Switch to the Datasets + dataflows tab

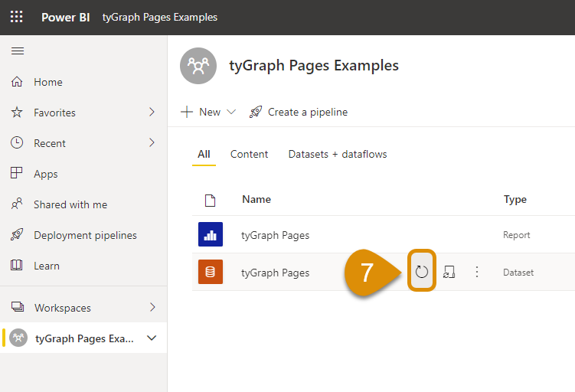pyautogui.click(x=337, y=154)
